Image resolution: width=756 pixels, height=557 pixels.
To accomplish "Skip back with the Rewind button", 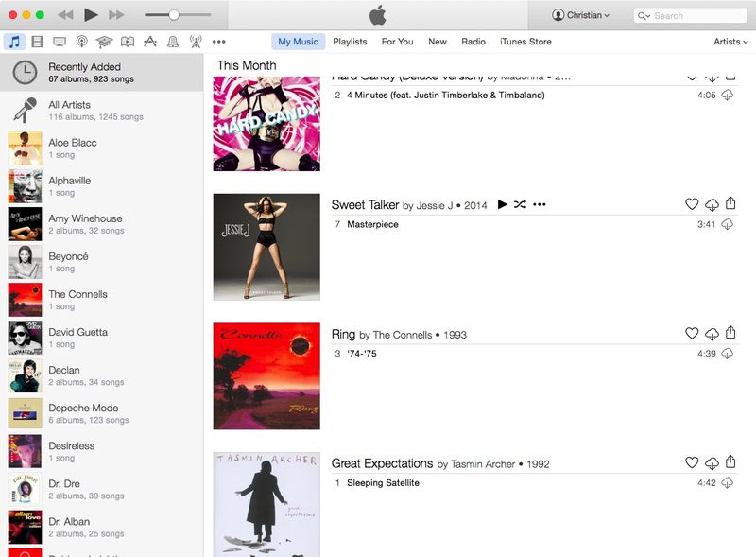I will pos(65,15).
